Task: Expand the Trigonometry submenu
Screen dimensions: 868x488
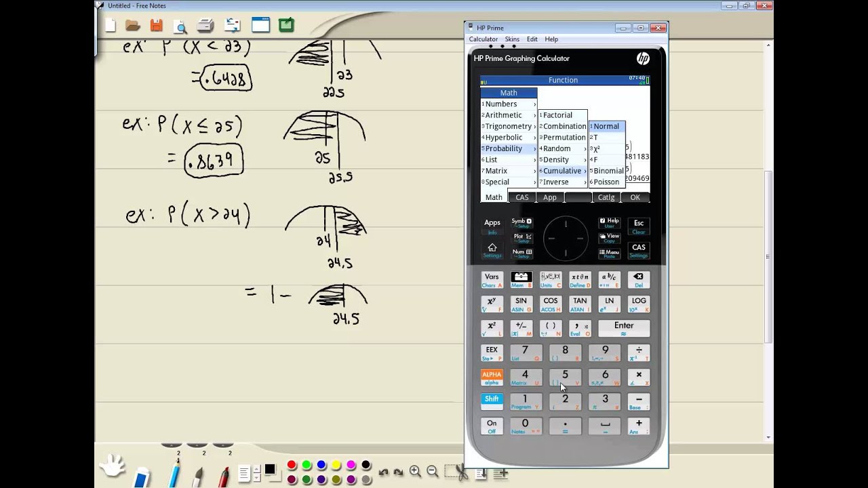Action: tap(509, 126)
